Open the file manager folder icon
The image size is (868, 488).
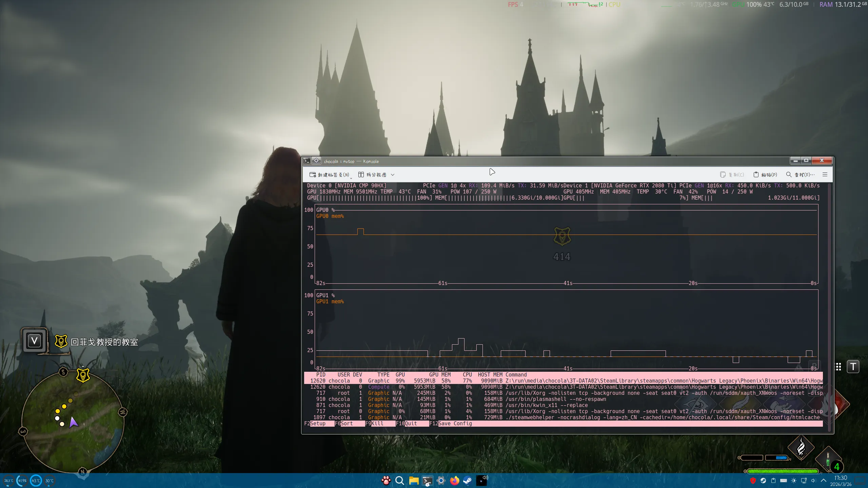pos(413,481)
